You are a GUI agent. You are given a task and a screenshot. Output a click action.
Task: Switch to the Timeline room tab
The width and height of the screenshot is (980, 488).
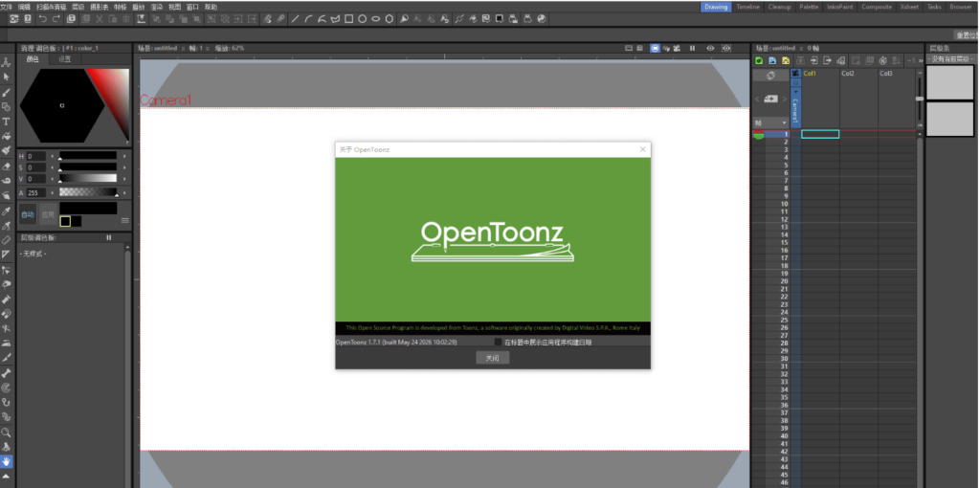tap(747, 7)
